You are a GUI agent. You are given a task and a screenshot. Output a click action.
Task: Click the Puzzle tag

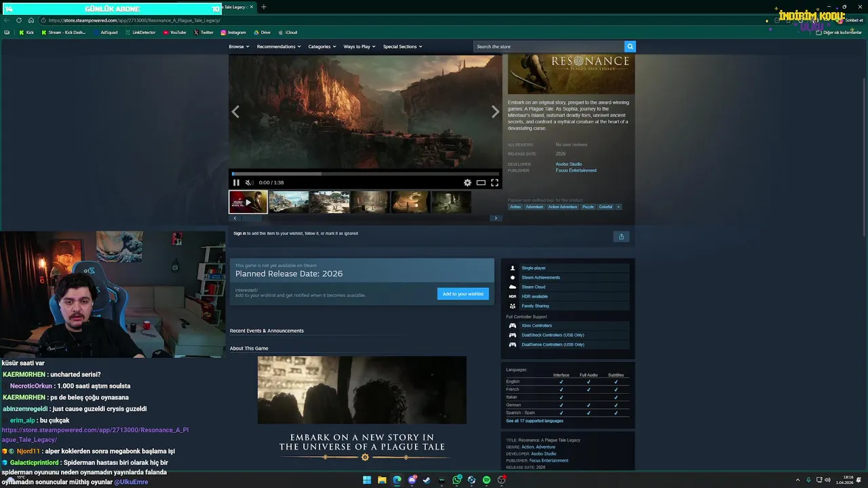point(588,207)
